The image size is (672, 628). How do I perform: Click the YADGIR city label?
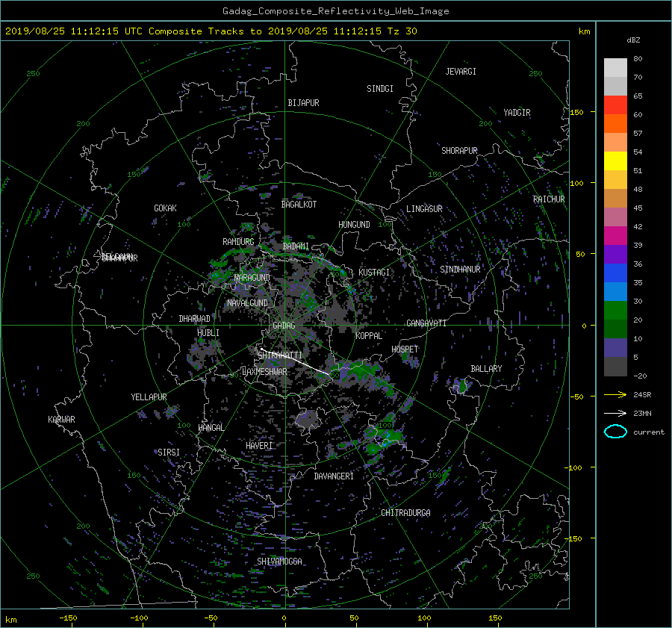click(517, 113)
